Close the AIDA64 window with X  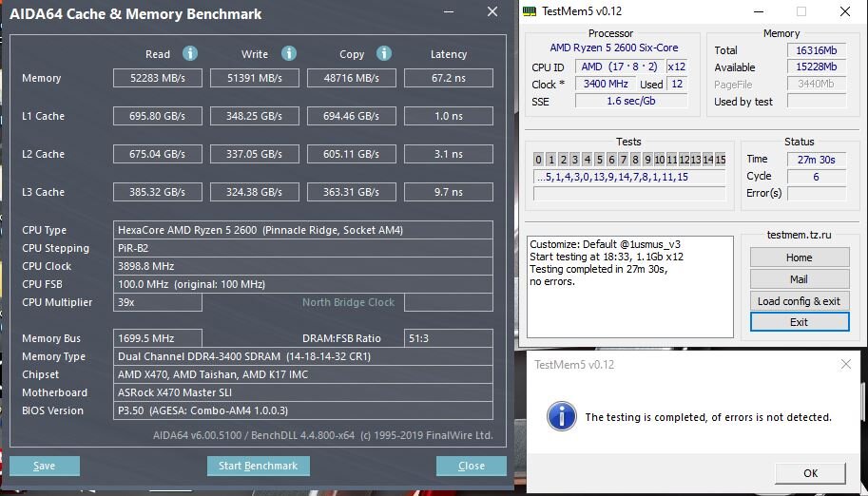pyautogui.click(x=492, y=11)
